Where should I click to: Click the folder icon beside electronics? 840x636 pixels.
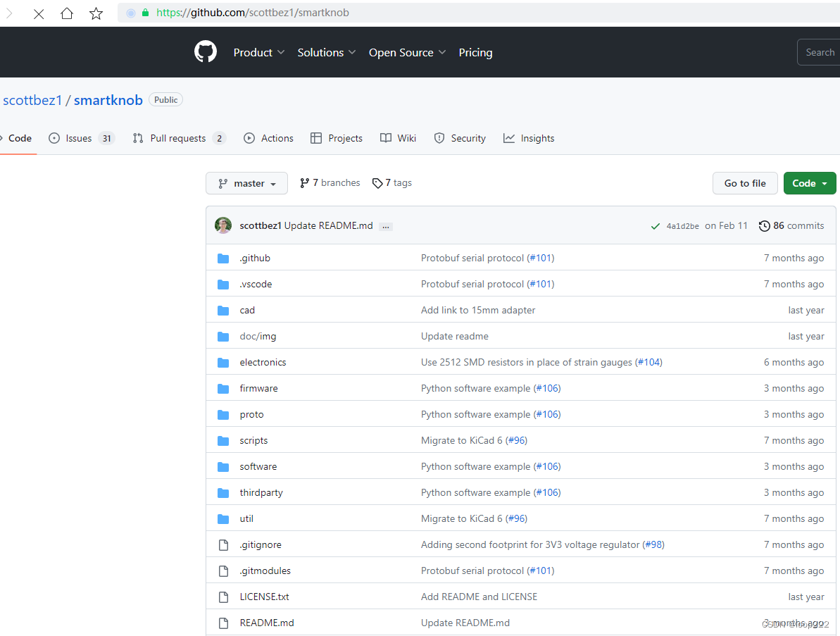223,363
